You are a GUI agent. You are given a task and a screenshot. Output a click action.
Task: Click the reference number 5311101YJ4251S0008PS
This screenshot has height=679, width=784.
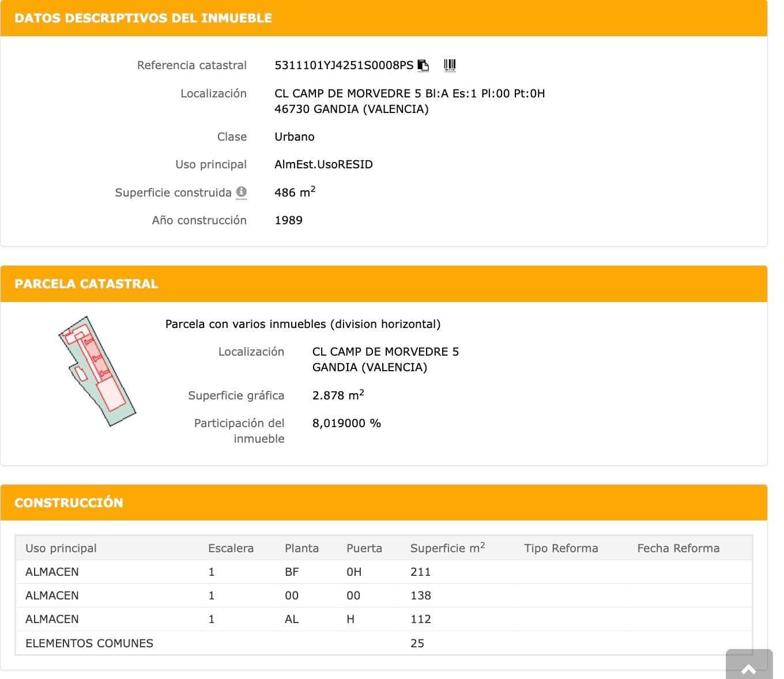click(x=344, y=65)
